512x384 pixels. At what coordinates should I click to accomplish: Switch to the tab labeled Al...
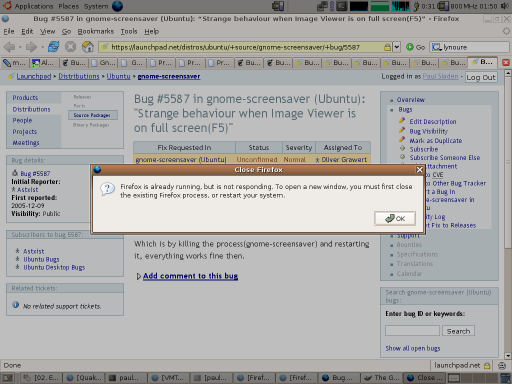(45, 63)
